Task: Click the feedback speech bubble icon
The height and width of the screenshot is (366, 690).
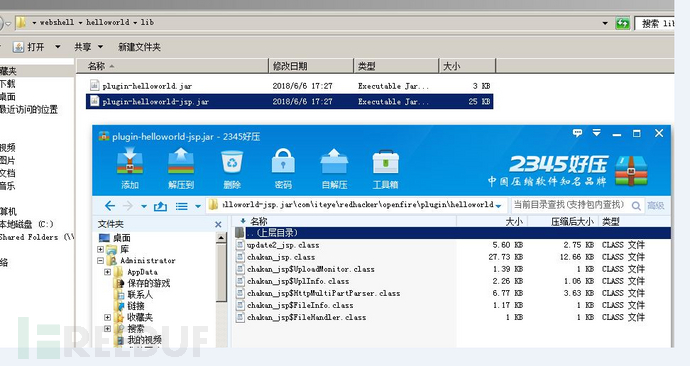Action: pos(577,133)
